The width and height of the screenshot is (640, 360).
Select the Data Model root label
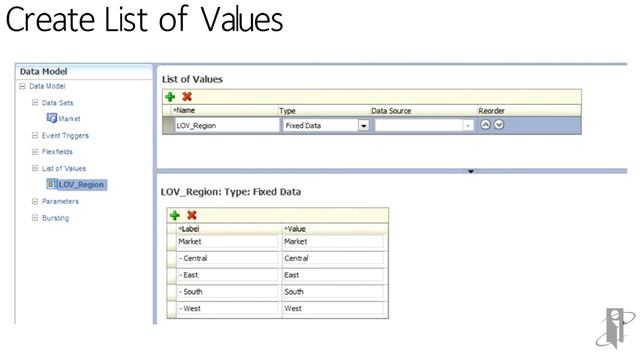[47, 86]
